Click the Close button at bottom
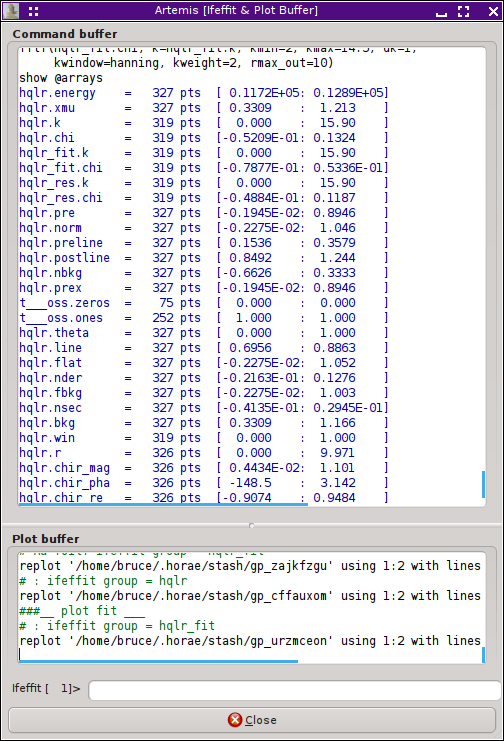The image size is (504, 741). tap(252, 720)
